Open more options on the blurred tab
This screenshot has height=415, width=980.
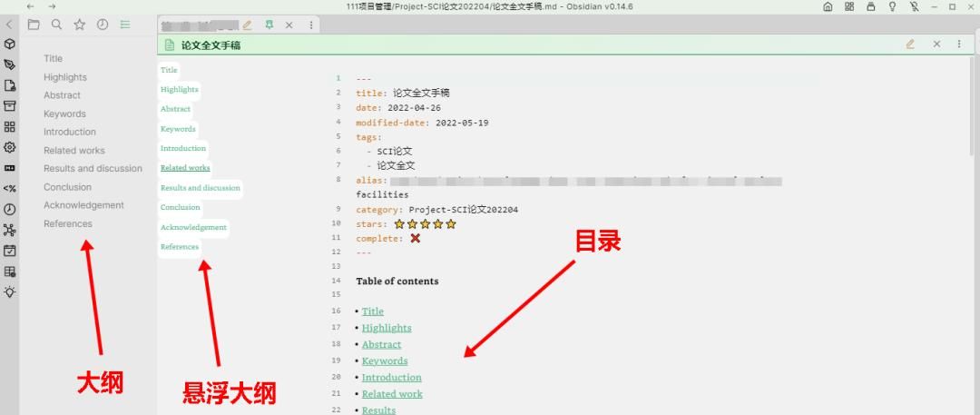pos(311,25)
